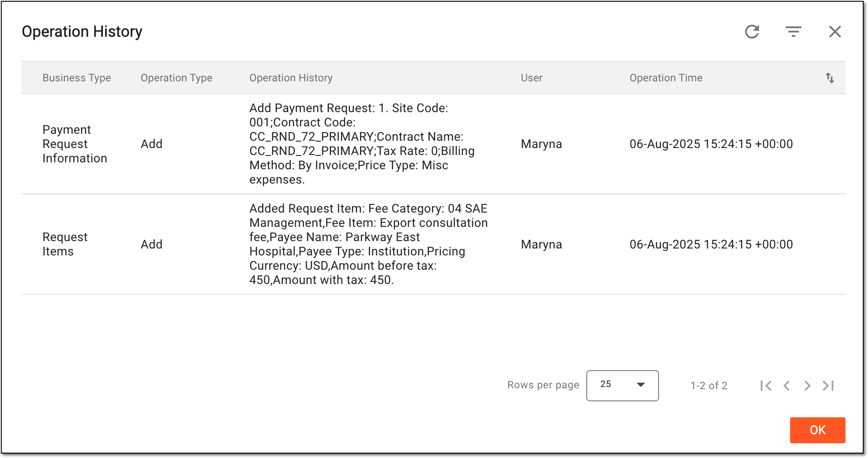Go to first page of results

[x=766, y=386]
